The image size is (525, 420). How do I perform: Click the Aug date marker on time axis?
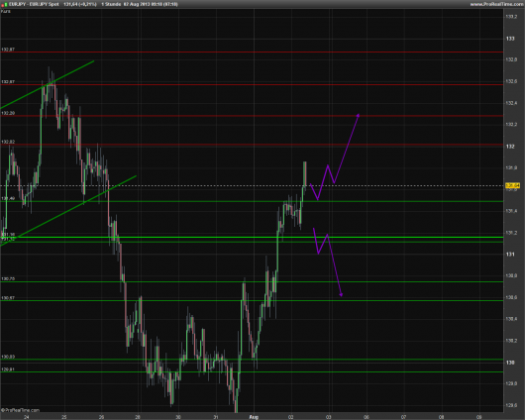(254, 417)
